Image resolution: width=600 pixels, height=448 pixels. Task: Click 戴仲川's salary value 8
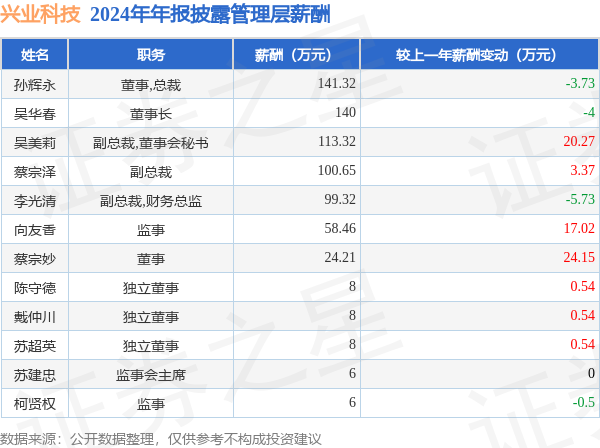pyautogui.click(x=352, y=315)
